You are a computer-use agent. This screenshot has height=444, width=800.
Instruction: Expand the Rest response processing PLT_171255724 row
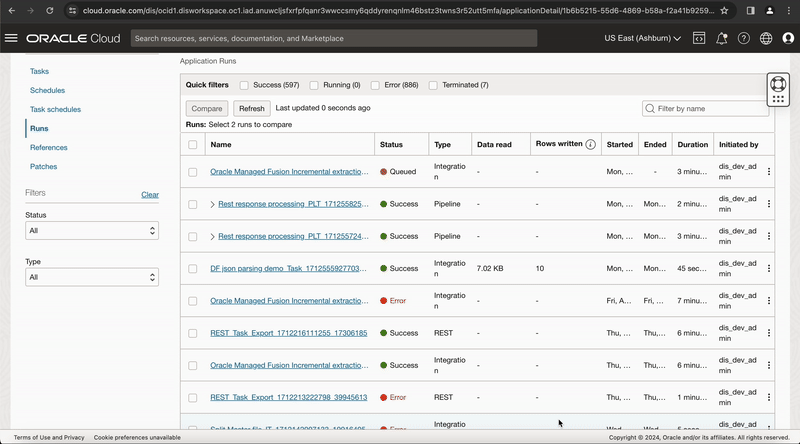click(x=212, y=236)
